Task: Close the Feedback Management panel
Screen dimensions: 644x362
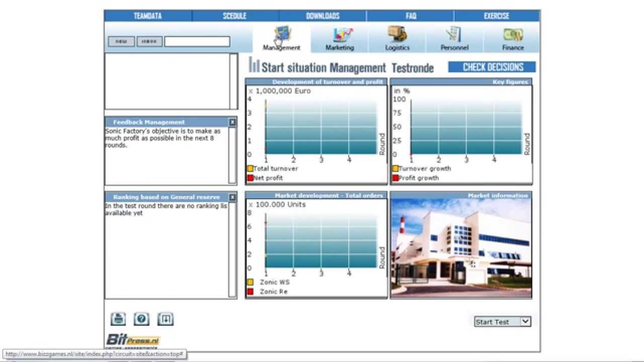Action: [x=232, y=122]
